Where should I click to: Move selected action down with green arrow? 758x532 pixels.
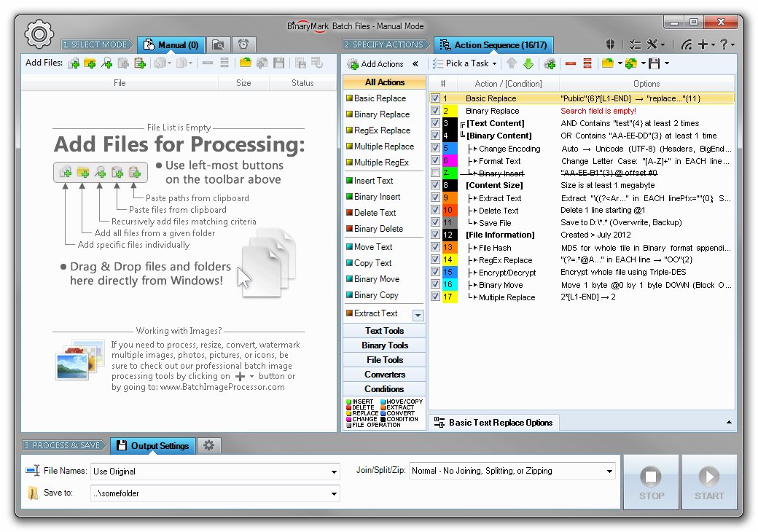tap(528, 63)
